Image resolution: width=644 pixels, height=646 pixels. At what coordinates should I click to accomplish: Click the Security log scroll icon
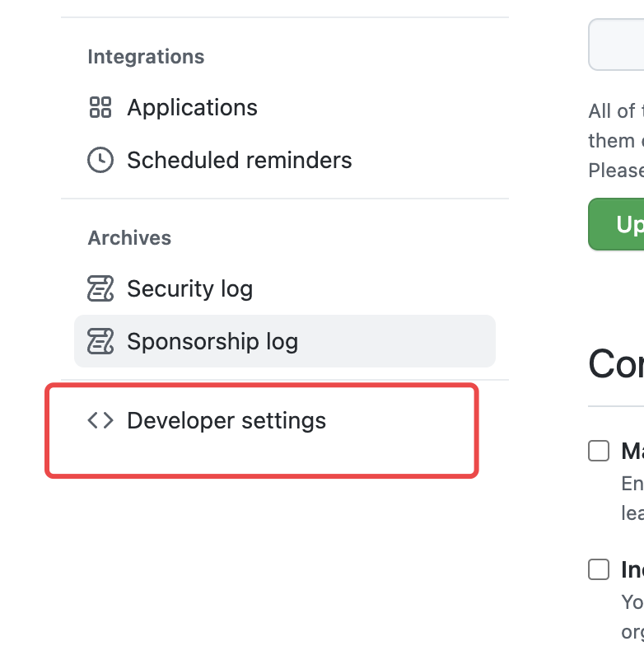point(100,289)
